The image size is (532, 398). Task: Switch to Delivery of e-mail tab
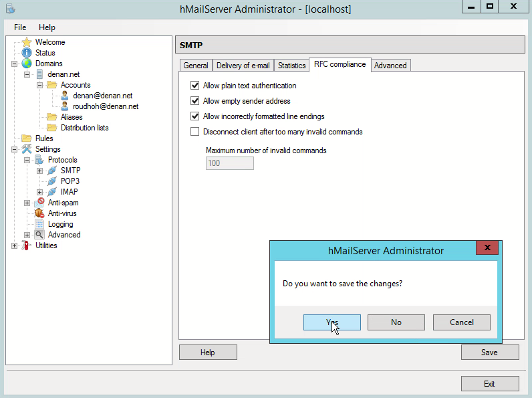click(x=243, y=65)
